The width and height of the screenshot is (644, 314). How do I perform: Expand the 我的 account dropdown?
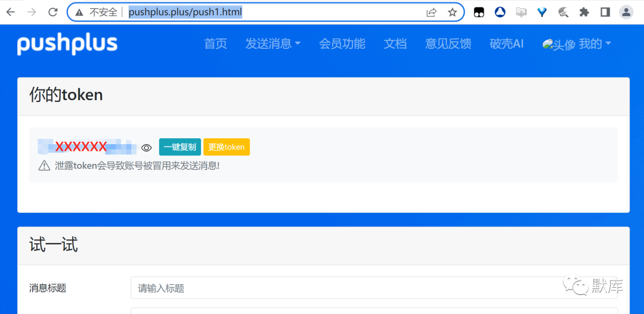coord(595,43)
